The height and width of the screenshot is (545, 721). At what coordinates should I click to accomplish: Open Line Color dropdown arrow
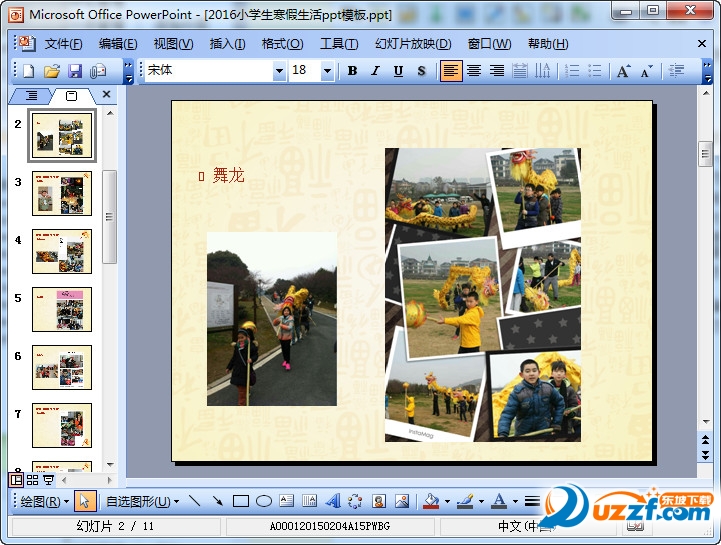pos(481,502)
